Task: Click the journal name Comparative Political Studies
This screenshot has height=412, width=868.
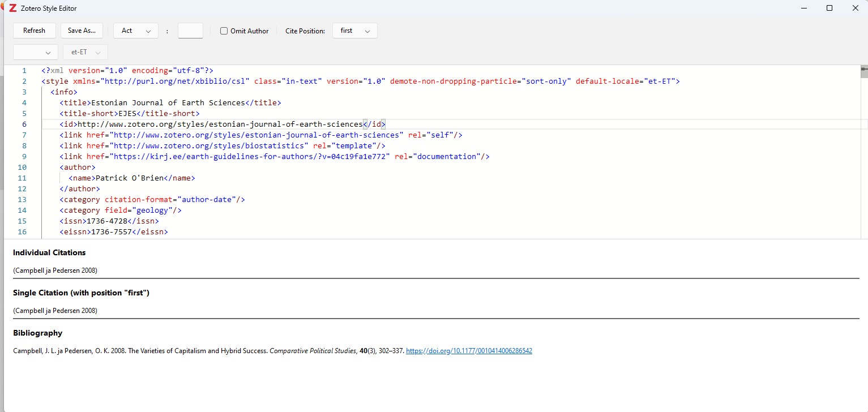Action: (x=313, y=351)
